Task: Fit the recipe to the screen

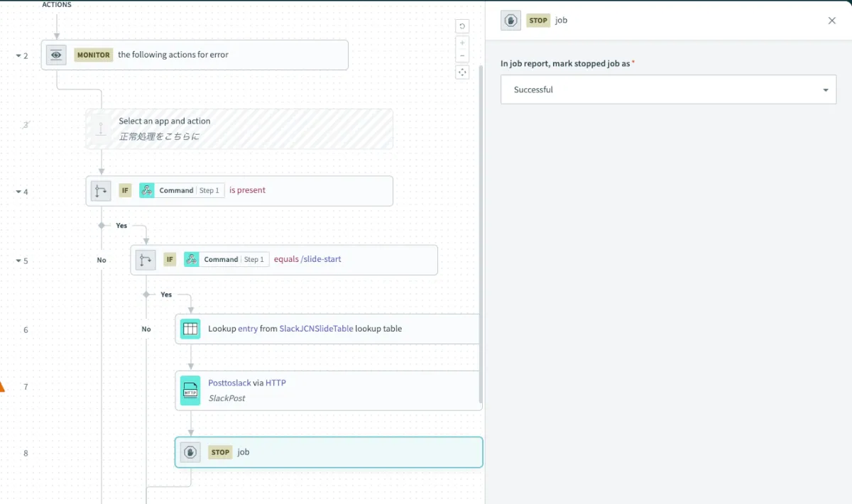Action: pos(462,72)
